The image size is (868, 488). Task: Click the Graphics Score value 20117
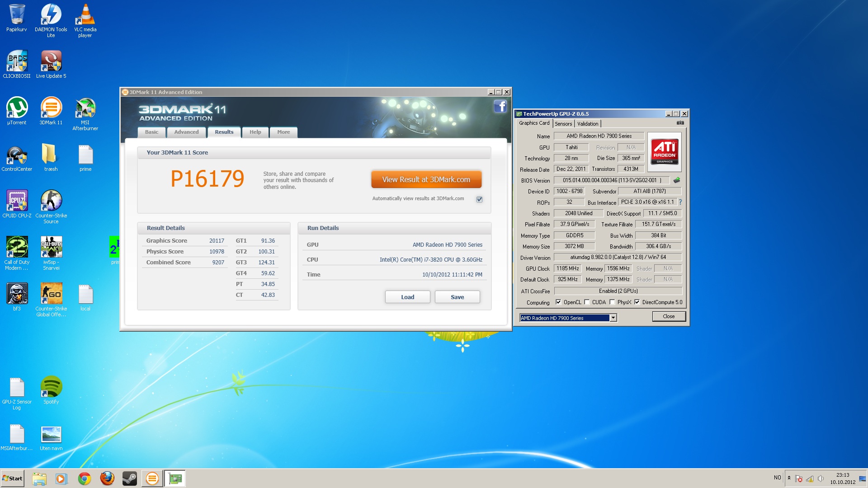point(217,241)
